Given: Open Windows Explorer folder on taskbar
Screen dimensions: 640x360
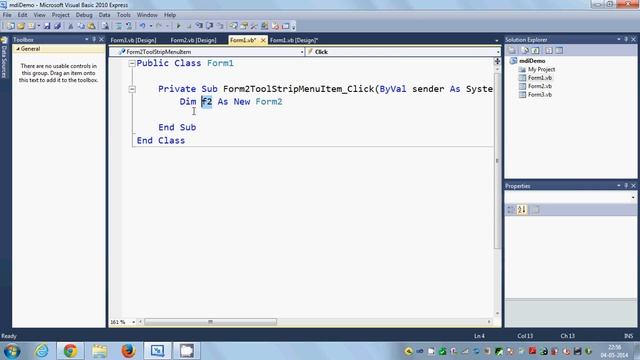Looking at the screenshot, I should (x=99, y=351).
